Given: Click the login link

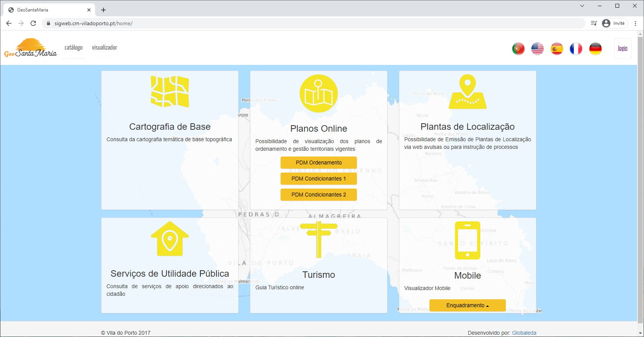Looking at the screenshot, I should (623, 48).
